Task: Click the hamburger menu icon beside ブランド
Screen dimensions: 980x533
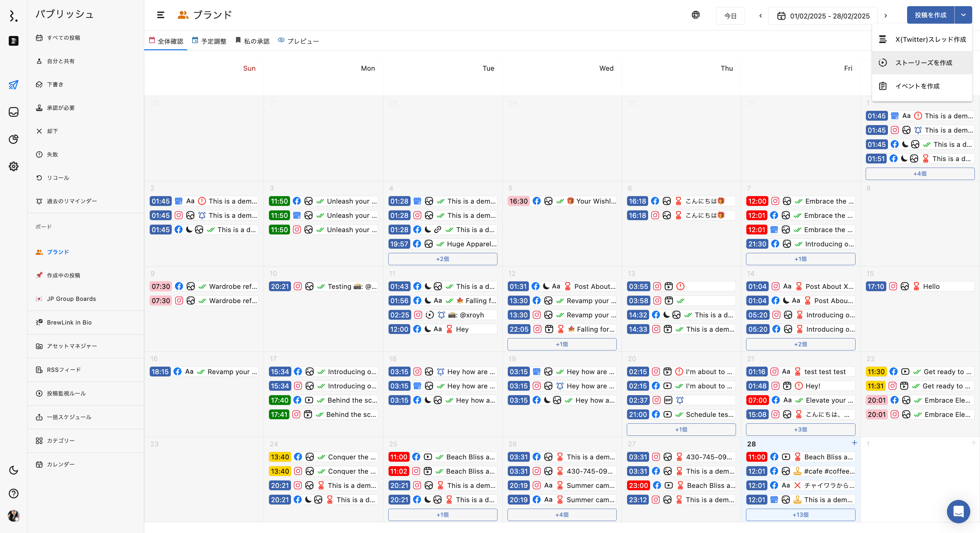Action: click(x=160, y=15)
